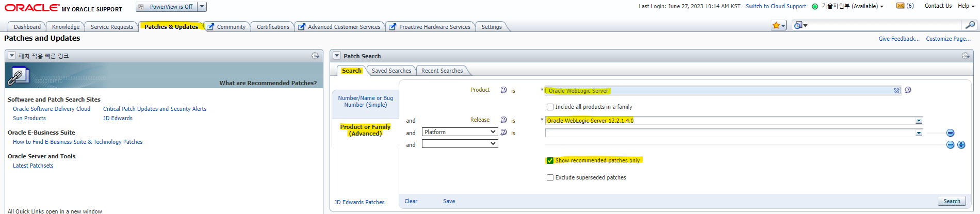The image size is (980, 214).
Task: Click the Product input field
Action: (x=723, y=90)
